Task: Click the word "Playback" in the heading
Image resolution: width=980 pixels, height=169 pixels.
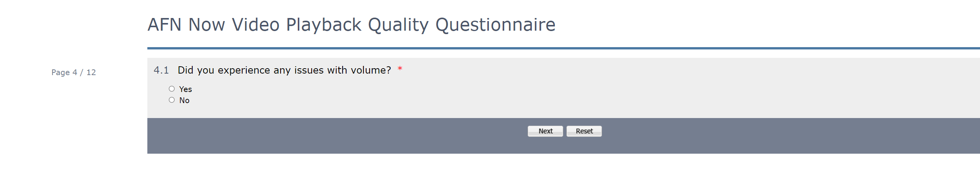Action: [x=323, y=25]
